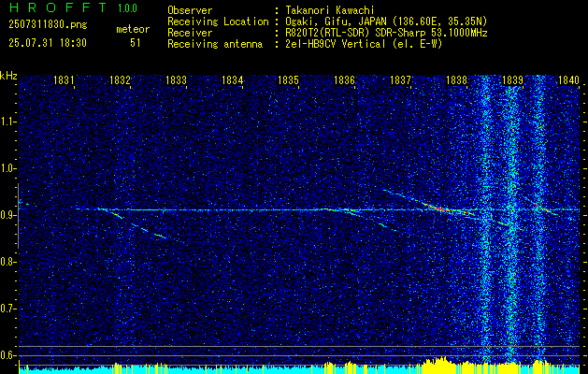Click the HROFFT program title
This screenshot has width=588, height=374.
tap(58, 7)
